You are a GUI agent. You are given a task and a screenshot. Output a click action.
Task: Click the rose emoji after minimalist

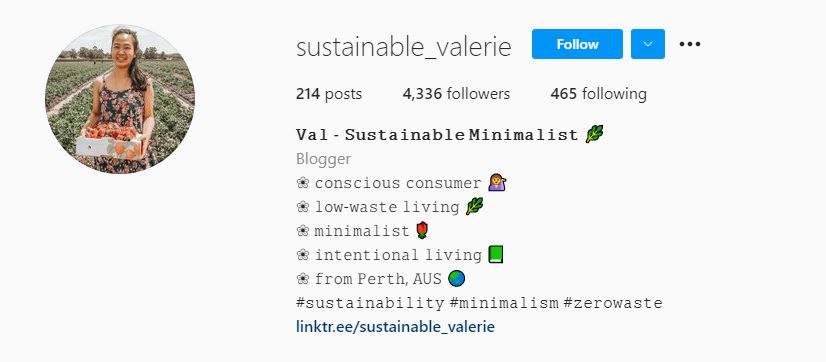(422, 231)
